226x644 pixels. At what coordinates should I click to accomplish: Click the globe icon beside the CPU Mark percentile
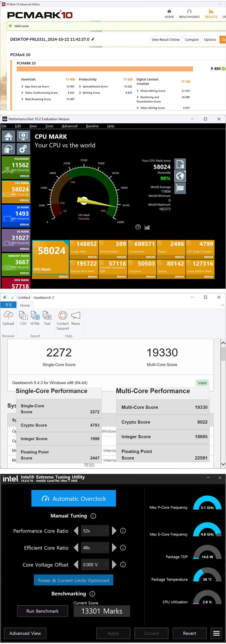(x=180, y=176)
